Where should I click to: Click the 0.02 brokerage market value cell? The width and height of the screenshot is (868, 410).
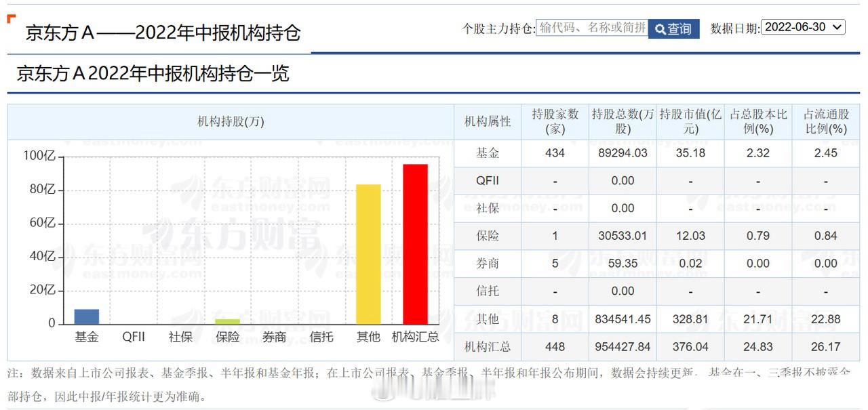tap(690, 264)
